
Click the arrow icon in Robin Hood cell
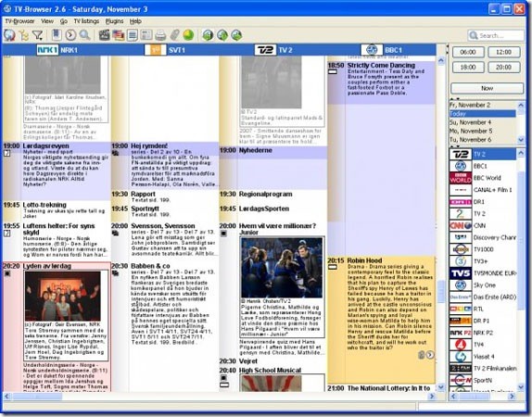tap(430, 355)
